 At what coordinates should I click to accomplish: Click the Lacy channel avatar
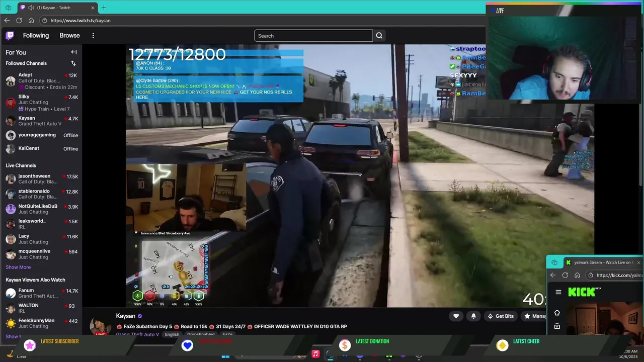point(11,239)
